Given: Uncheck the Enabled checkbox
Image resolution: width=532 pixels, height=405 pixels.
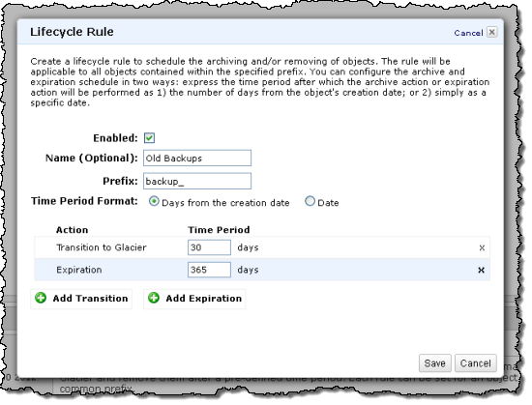Looking at the screenshot, I should click(149, 138).
